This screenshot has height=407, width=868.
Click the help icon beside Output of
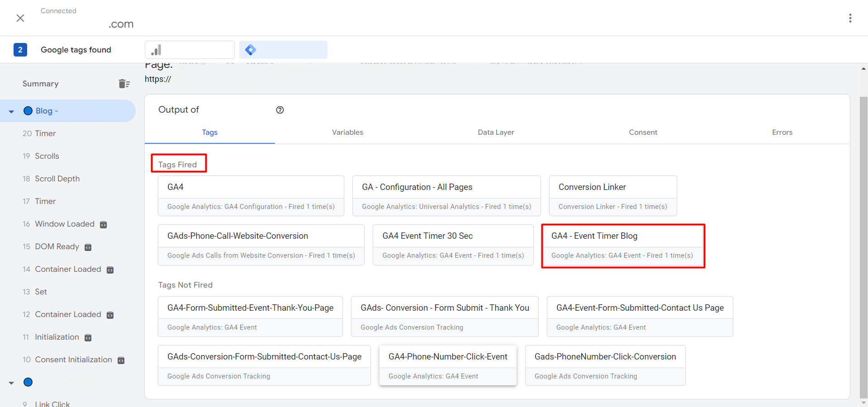pos(280,110)
